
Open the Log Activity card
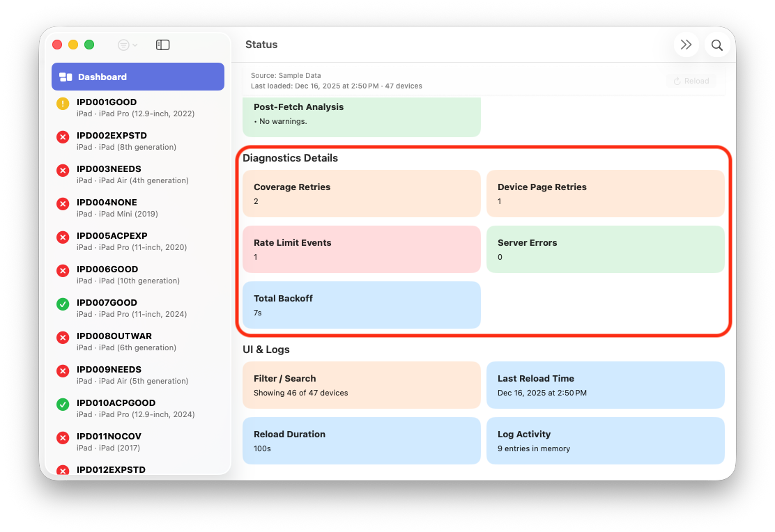coord(605,441)
